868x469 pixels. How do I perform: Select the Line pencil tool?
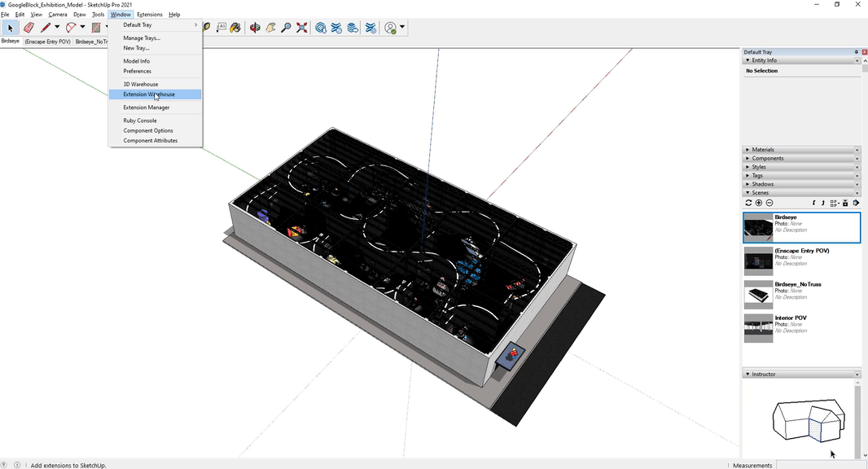pos(45,28)
